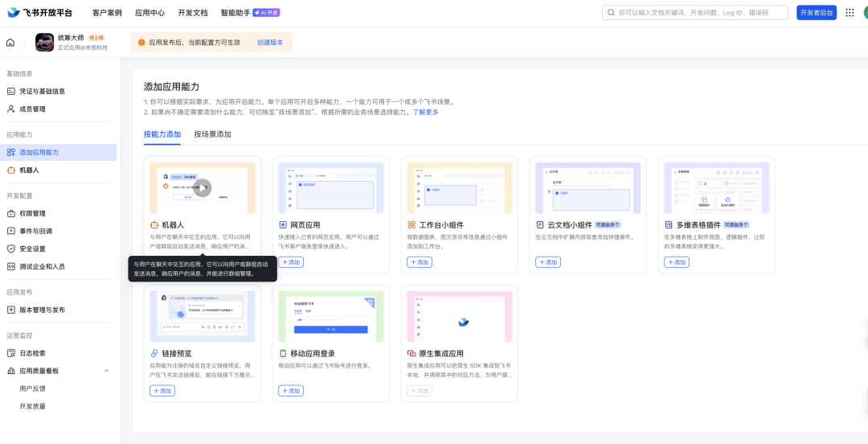
Task: Add the 工作台小组件 capability
Action: coord(419,262)
